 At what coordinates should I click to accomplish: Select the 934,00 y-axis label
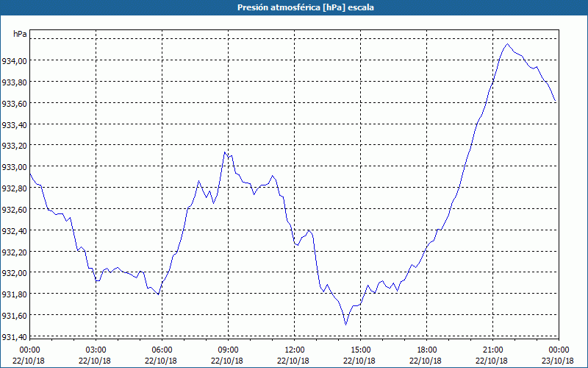click(14, 60)
